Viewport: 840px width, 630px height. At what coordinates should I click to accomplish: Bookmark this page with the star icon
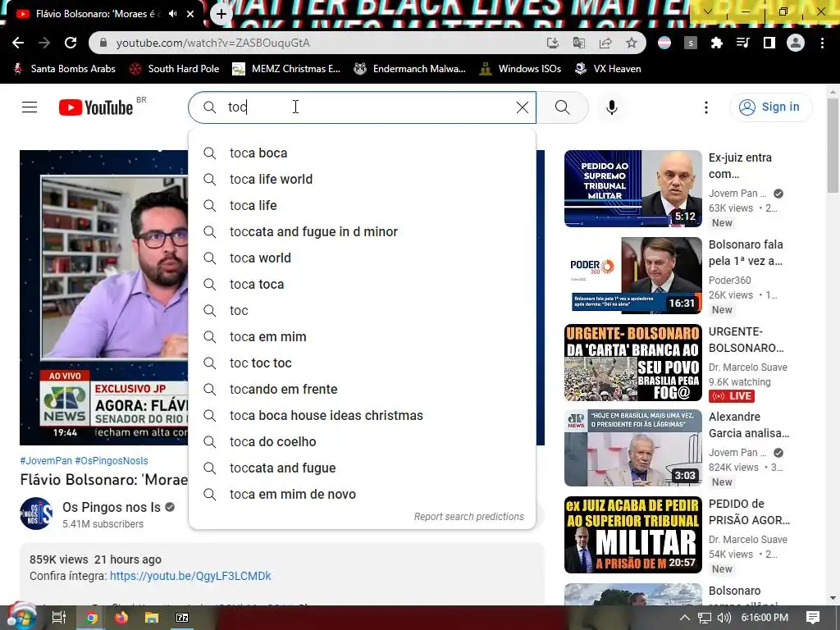[632, 43]
